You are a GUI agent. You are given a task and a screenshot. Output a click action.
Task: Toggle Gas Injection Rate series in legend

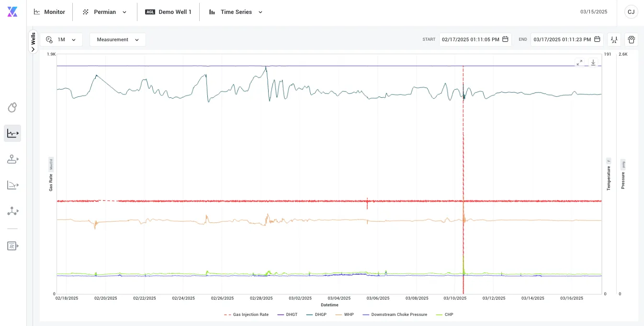[246, 314]
